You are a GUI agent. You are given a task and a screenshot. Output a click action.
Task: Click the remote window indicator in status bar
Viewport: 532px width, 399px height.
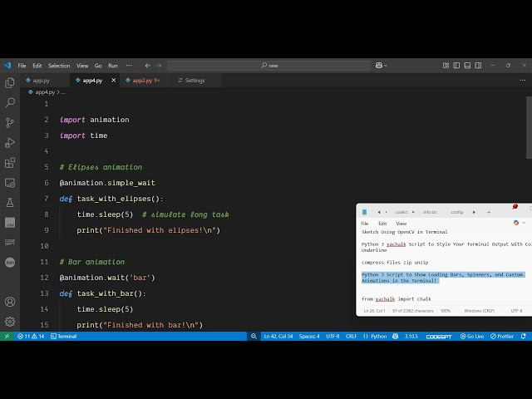pyautogui.click(x=7, y=336)
